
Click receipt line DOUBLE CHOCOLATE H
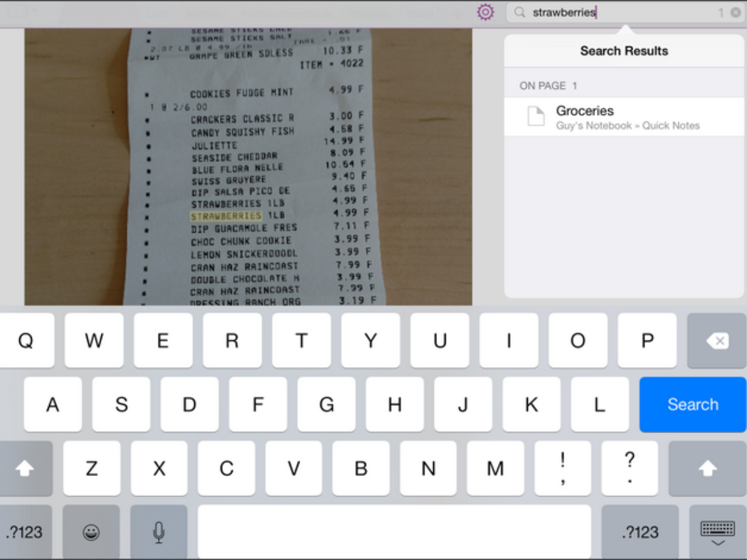pyautogui.click(x=245, y=279)
